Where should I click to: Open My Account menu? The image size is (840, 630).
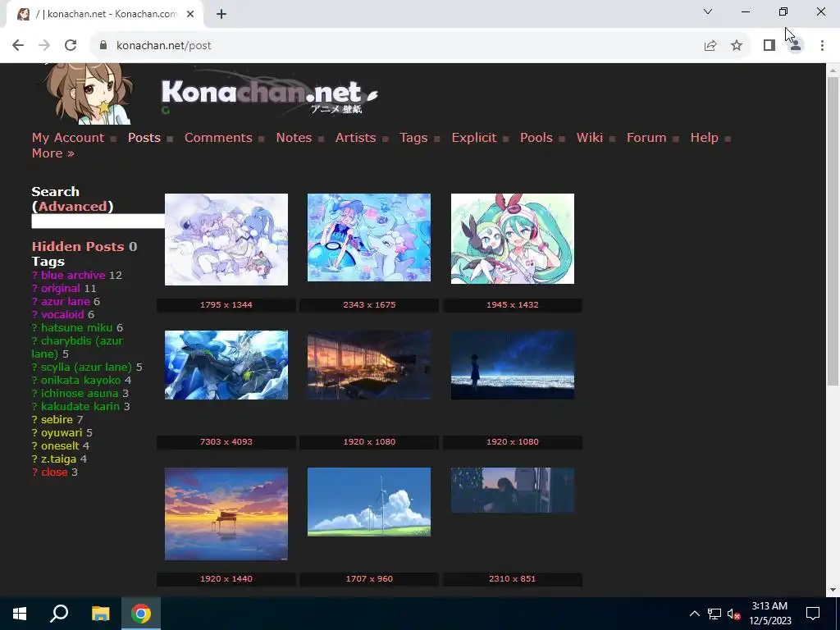67,138
